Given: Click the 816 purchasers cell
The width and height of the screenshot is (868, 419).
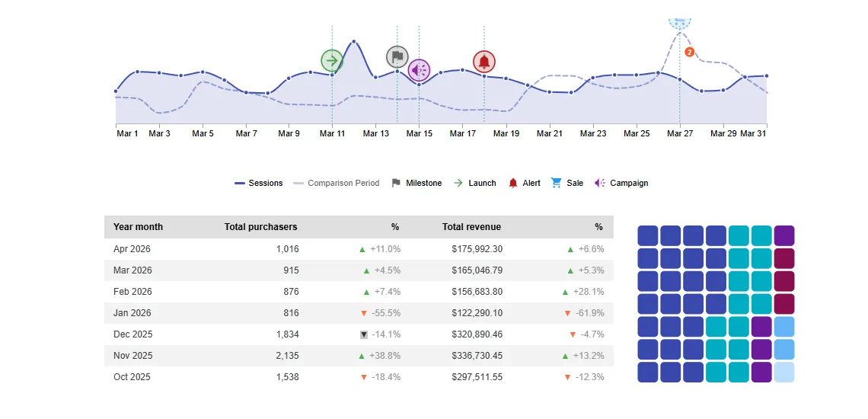Looking at the screenshot, I should point(291,313).
